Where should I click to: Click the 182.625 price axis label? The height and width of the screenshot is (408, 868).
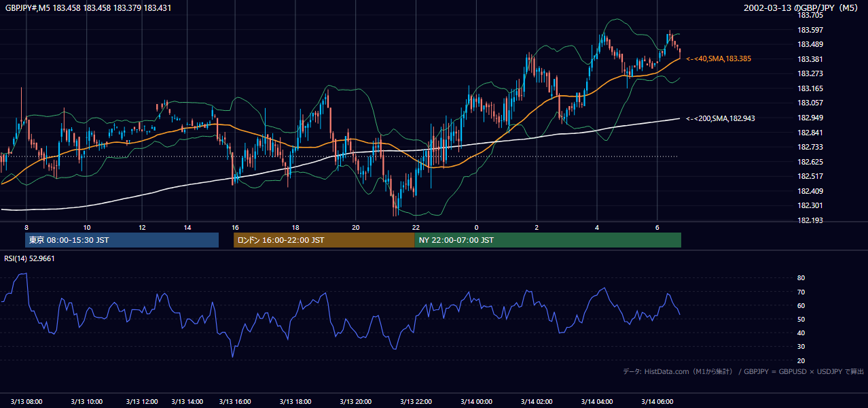809,162
